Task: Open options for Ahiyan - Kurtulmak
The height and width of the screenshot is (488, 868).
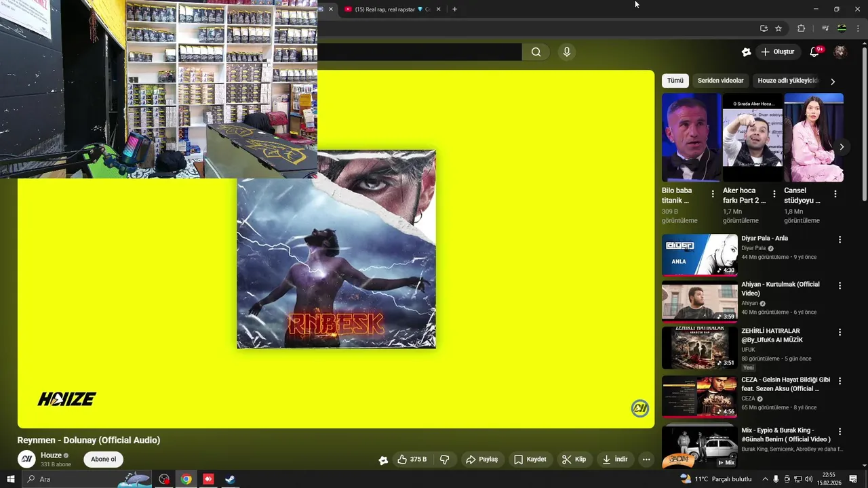Action: [840, 286]
